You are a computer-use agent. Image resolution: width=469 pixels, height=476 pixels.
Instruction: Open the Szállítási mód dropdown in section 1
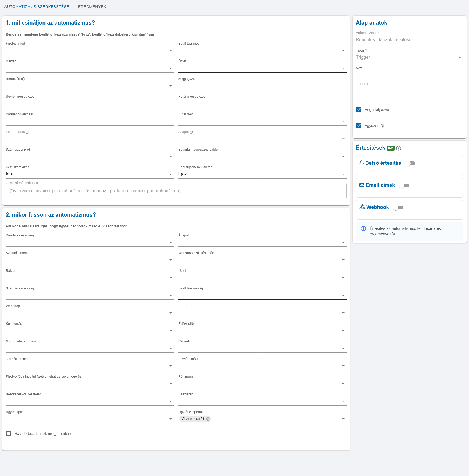262,50
